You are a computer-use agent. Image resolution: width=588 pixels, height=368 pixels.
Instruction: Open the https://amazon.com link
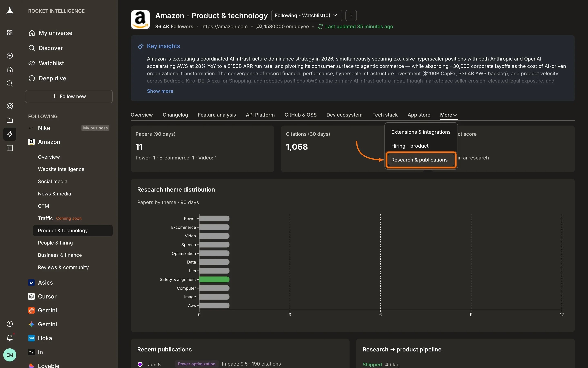[224, 27]
